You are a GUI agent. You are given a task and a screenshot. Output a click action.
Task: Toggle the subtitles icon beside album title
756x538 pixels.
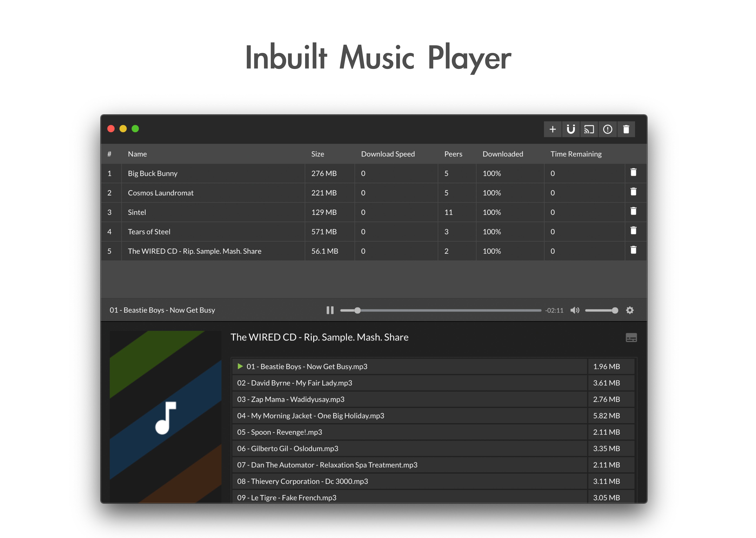(x=631, y=338)
